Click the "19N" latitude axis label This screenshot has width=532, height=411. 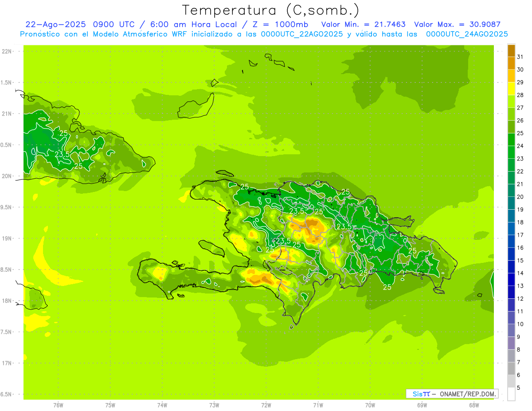pos(6,238)
